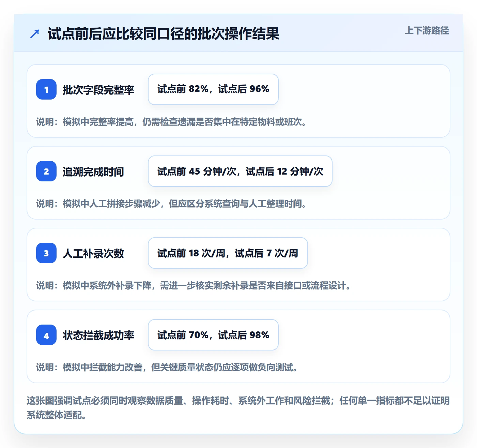
Task: Select the 状态拦截成功率 heading
Action: [x=98, y=335]
